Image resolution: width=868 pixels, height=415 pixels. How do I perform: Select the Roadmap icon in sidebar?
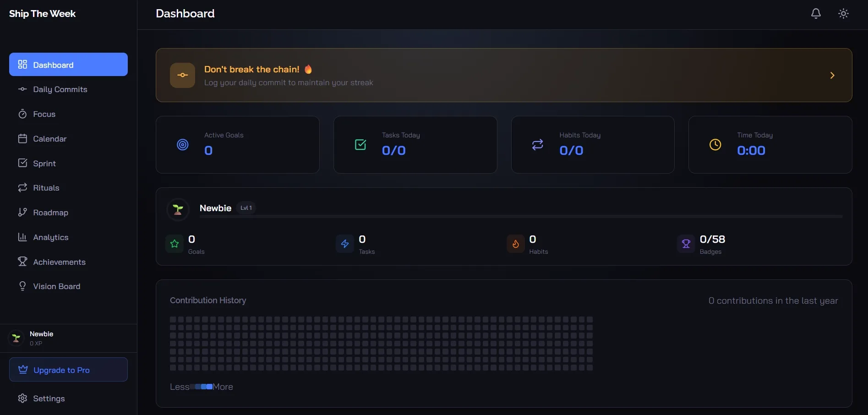23,213
